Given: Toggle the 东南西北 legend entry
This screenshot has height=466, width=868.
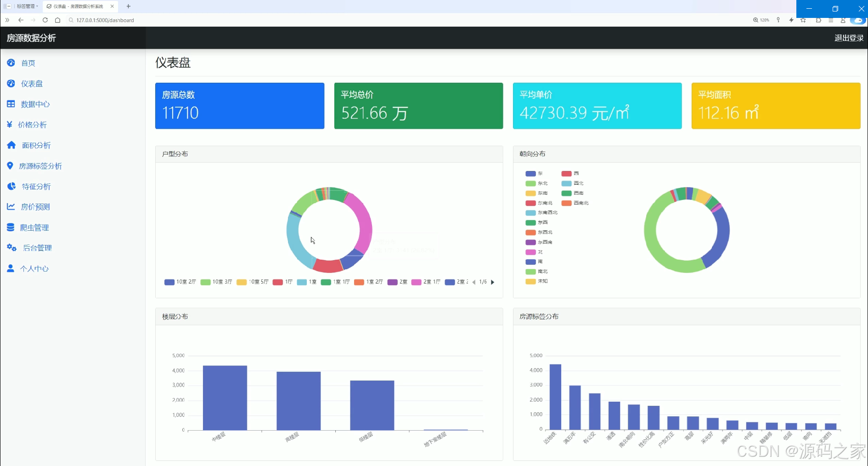Looking at the screenshot, I should [542, 213].
